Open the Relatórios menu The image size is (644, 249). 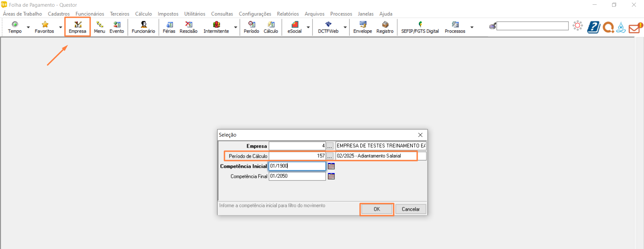[x=288, y=14]
